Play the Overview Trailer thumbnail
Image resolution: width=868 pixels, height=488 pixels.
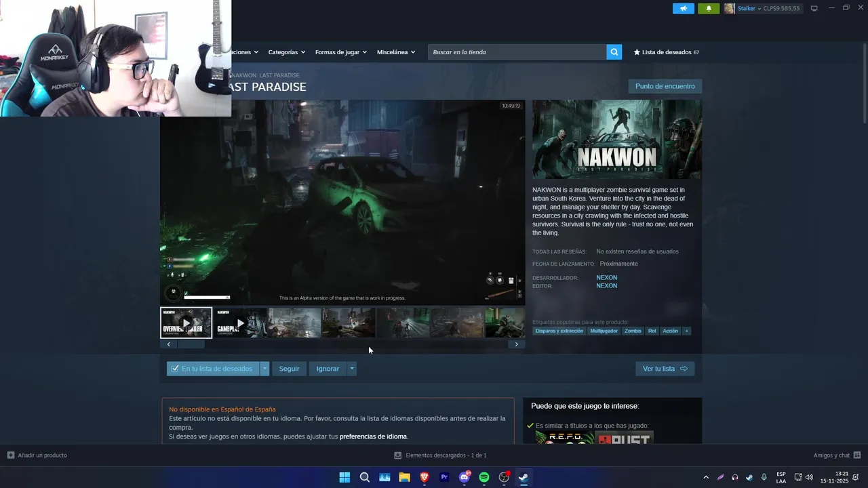click(186, 323)
